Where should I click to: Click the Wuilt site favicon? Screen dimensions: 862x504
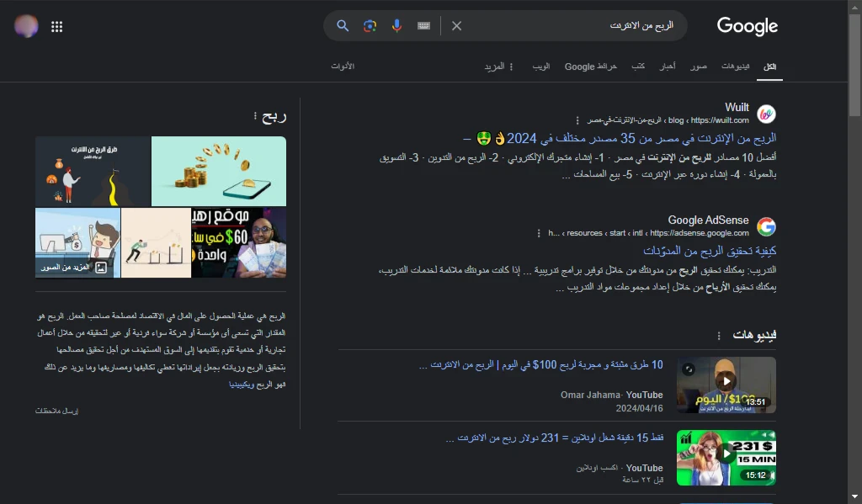pyautogui.click(x=766, y=114)
